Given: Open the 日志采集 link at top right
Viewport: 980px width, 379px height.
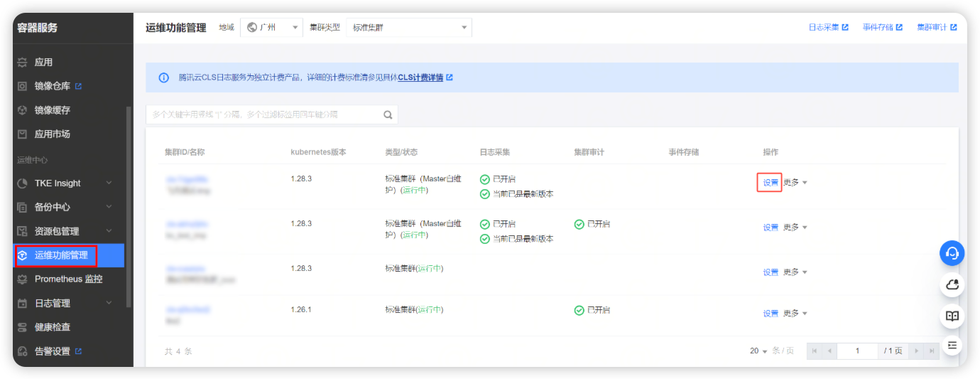Looking at the screenshot, I should [x=828, y=28].
